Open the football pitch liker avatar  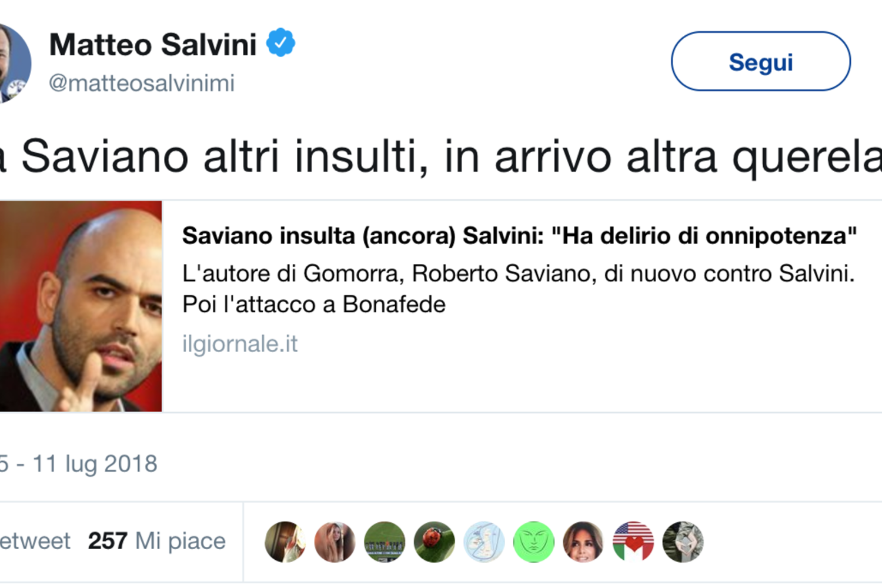point(385,542)
